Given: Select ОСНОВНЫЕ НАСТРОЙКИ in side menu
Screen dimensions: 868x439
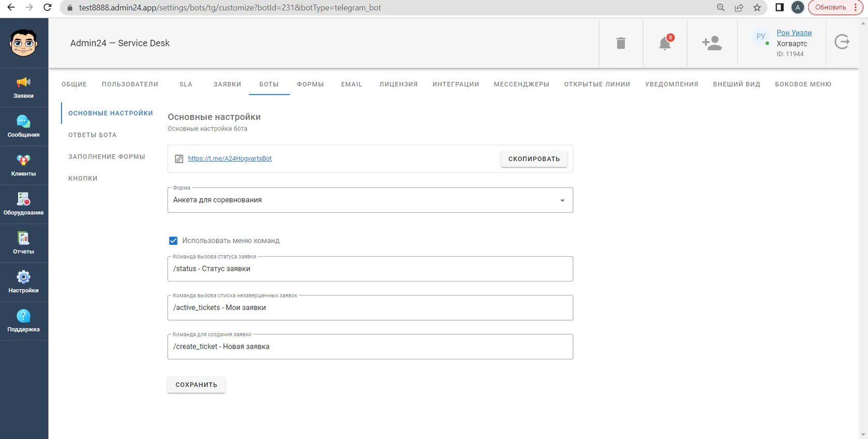Looking at the screenshot, I should pyautogui.click(x=111, y=113).
